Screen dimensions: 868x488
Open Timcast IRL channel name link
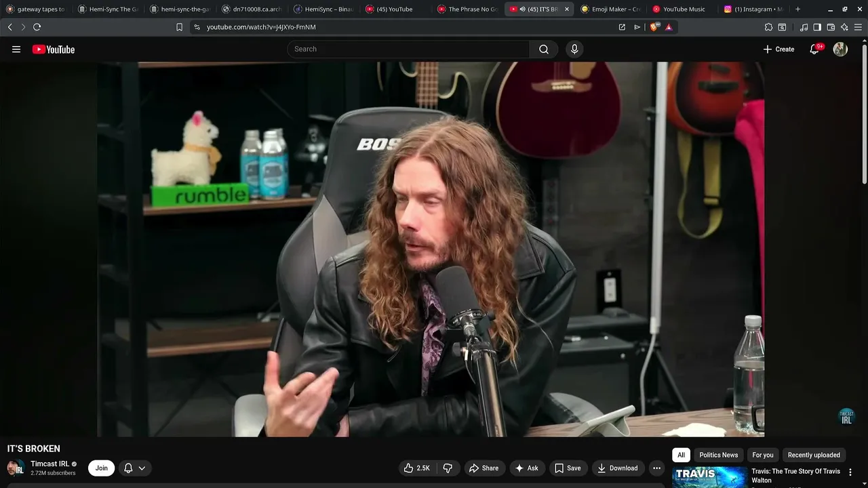[x=50, y=464]
